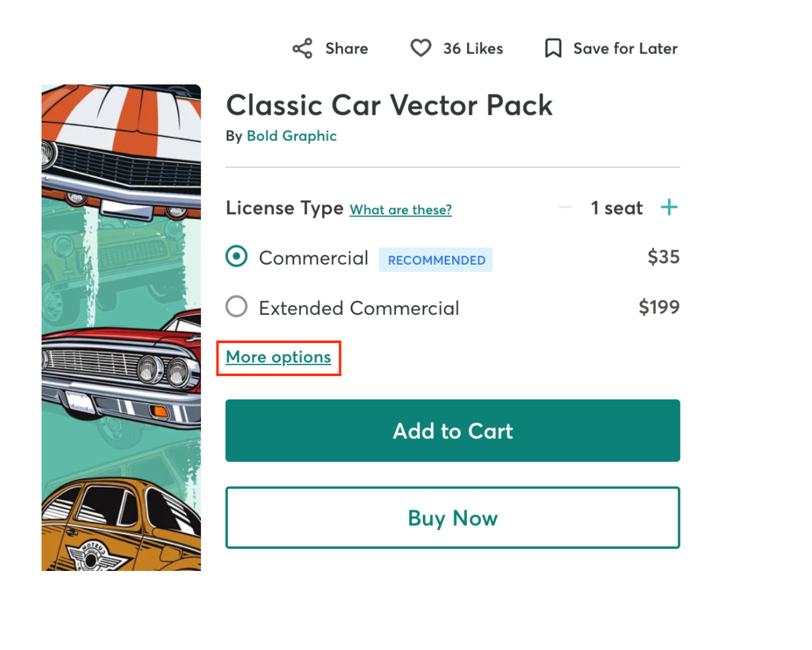Click the RECOMMENDED badge
This screenshot has width=812, height=650.
435,260
